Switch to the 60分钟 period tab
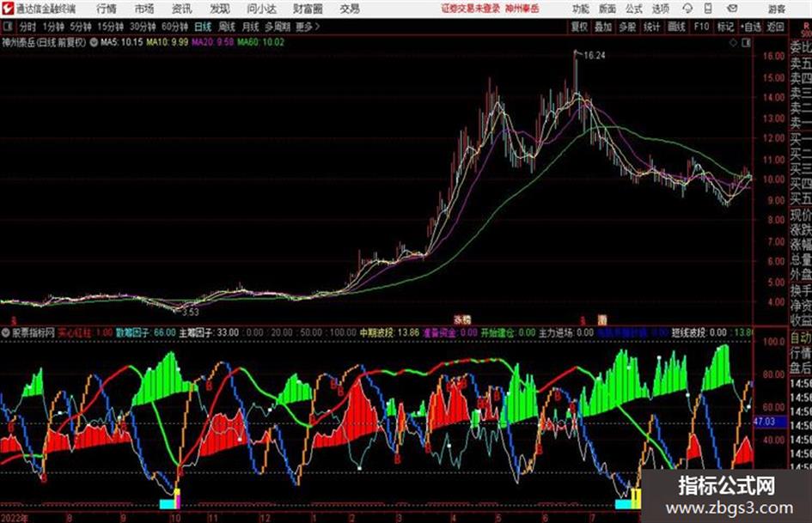The width and height of the screenshot is (812, 523). tap(174, 27)
